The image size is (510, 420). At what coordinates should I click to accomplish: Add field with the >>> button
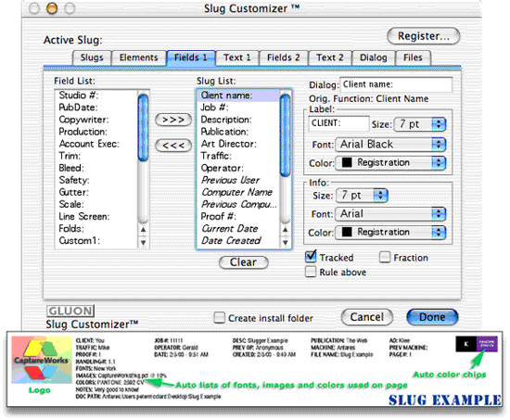173,120
